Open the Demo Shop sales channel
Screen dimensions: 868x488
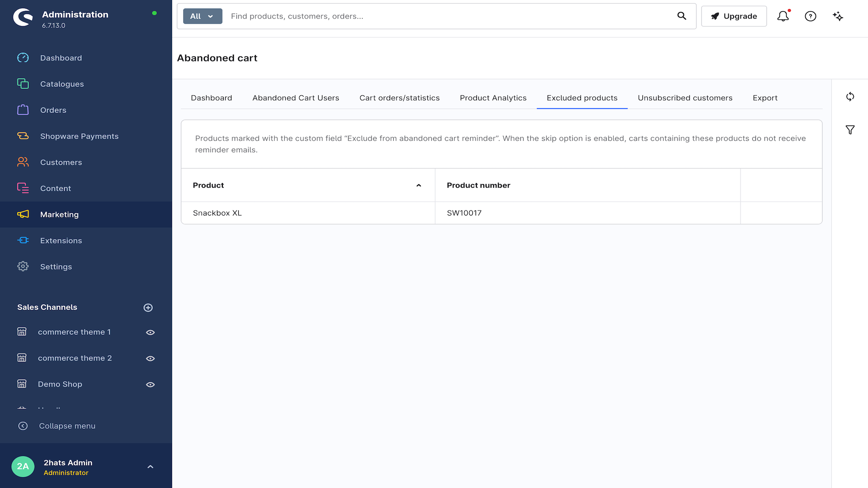(x=60, y=385)
